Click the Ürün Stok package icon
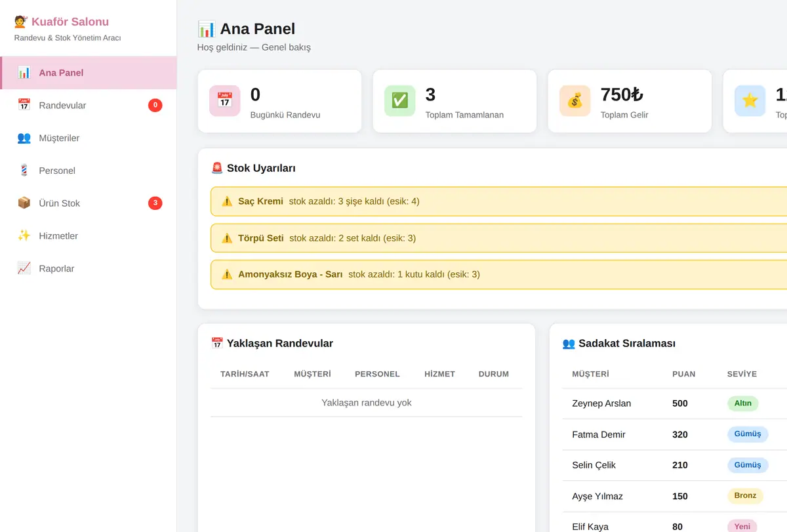 [x=24, y=203]
